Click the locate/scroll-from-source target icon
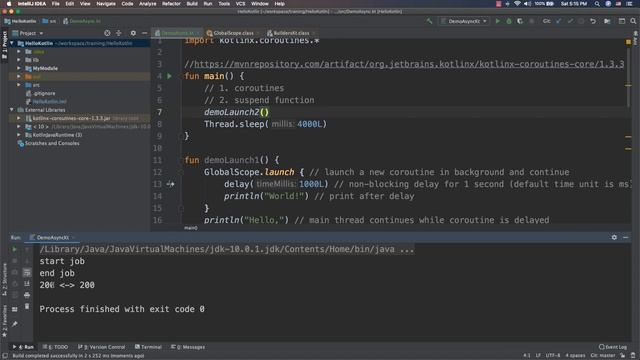640x360 pixels. click(x=107, y=33)
